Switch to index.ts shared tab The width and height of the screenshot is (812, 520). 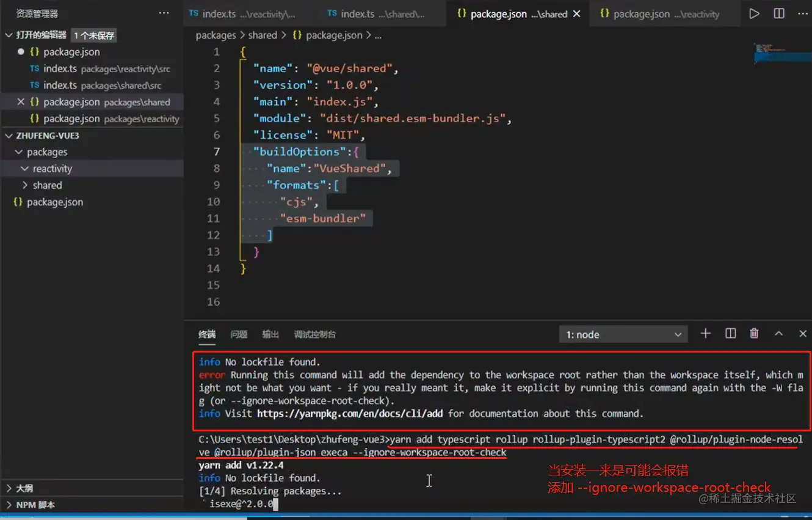click(x=382, y=13)
